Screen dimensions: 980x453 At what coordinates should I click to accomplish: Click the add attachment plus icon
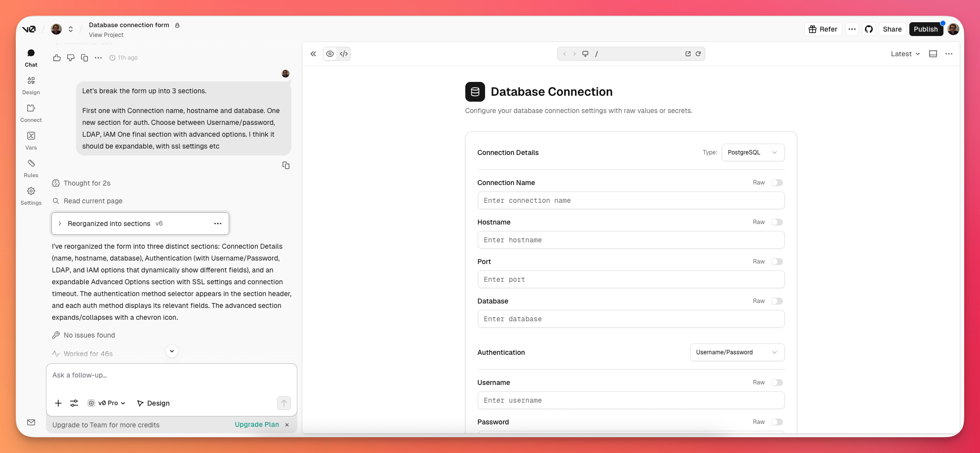(x=58, y=403)
